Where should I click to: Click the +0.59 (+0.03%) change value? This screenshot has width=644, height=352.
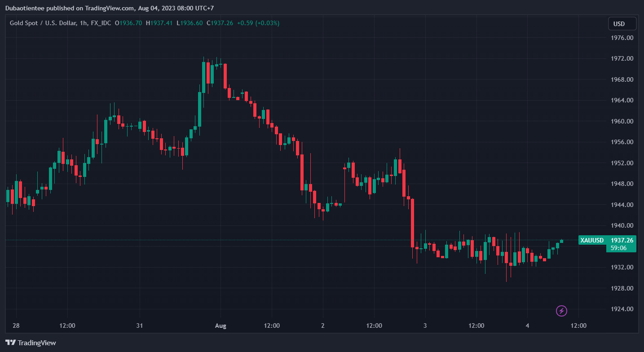pos(258,23)
